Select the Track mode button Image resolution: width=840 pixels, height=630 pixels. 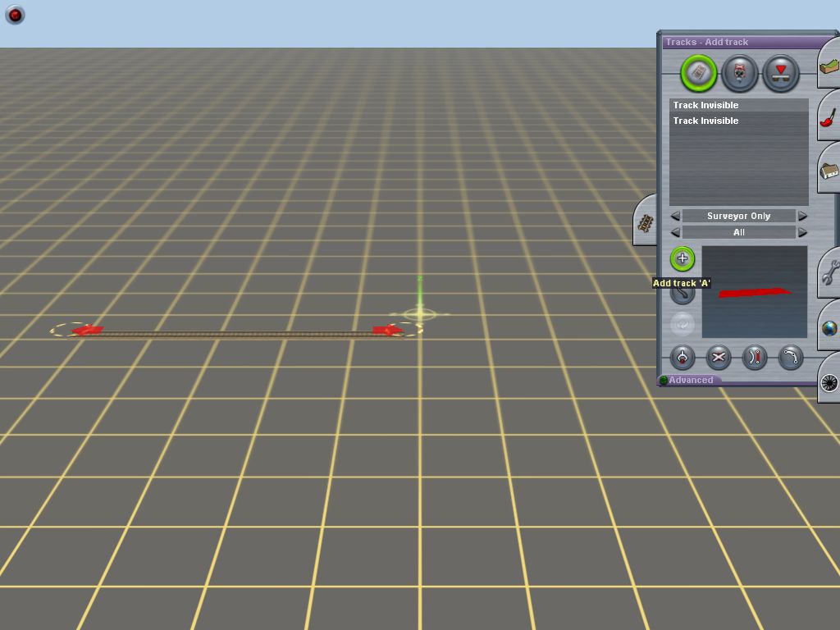point(698,73)
